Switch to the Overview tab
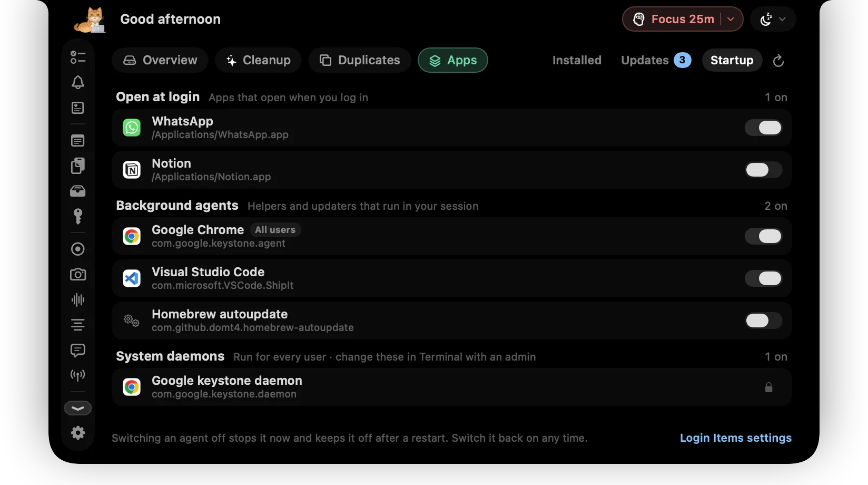The image size is (868, 485). 160,60
